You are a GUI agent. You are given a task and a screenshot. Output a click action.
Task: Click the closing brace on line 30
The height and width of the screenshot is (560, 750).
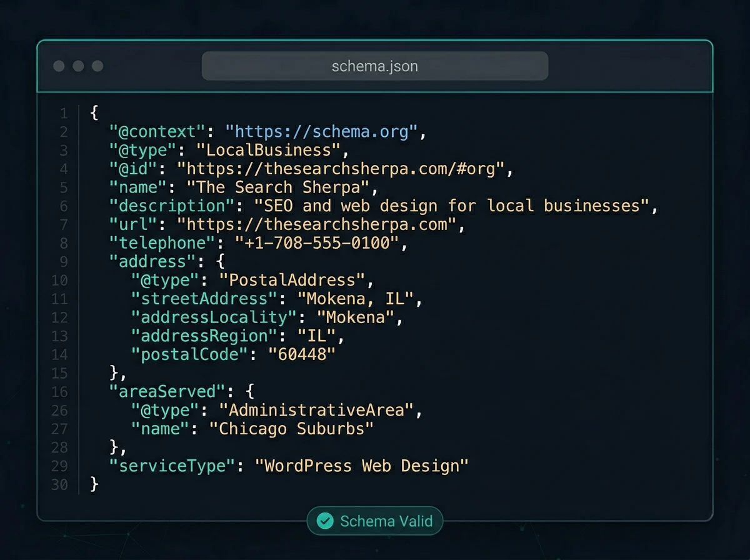coord(94,484)
